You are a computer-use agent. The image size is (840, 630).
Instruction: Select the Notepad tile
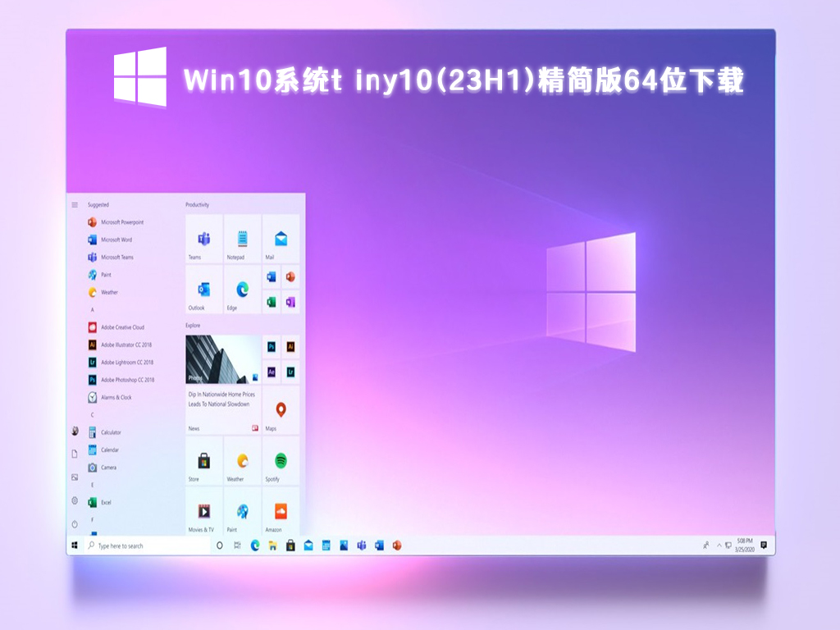[242, 238]
